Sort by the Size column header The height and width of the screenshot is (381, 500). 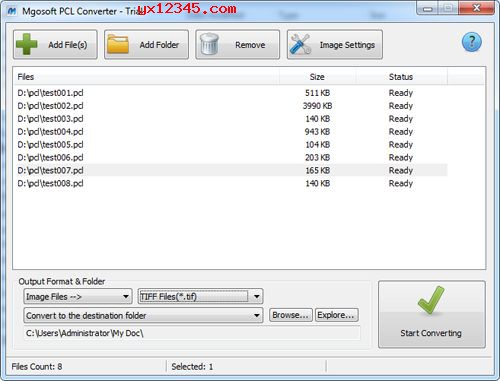(317, 77)
